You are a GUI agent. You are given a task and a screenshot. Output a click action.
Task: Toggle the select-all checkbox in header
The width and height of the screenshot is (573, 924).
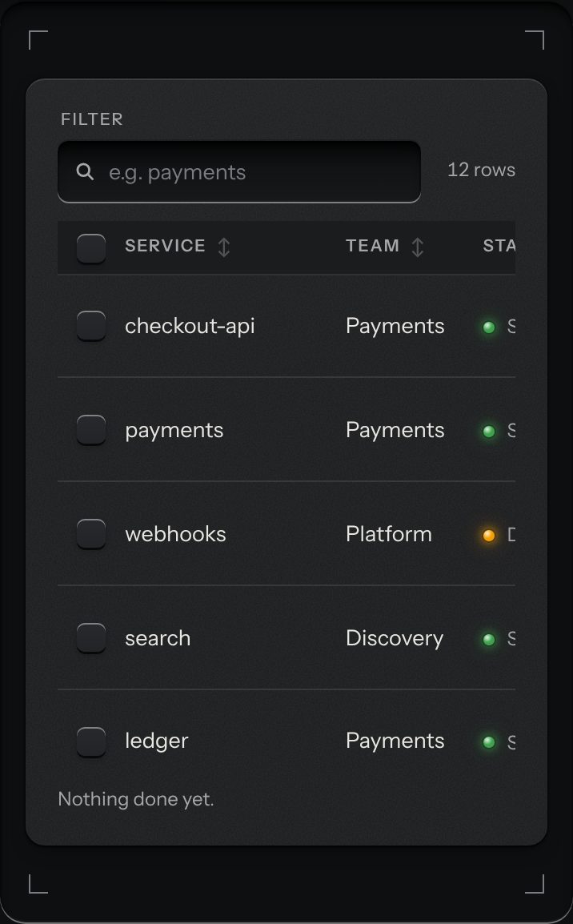click(x=91, y=248)
